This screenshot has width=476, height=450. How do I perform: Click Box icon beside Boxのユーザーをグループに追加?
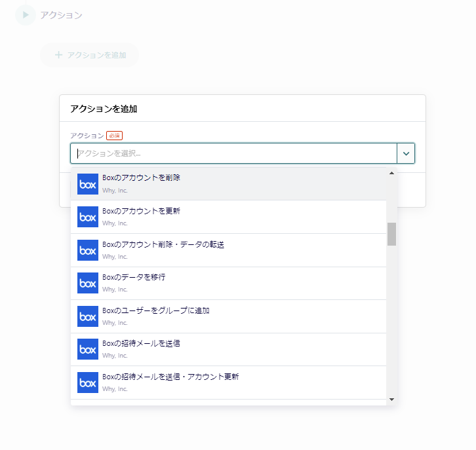pos(88,316)
